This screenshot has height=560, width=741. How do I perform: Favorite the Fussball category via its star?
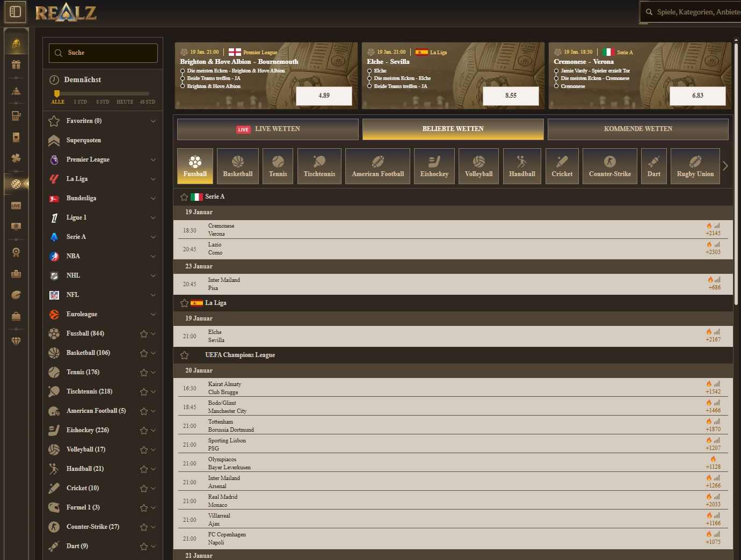143,333
